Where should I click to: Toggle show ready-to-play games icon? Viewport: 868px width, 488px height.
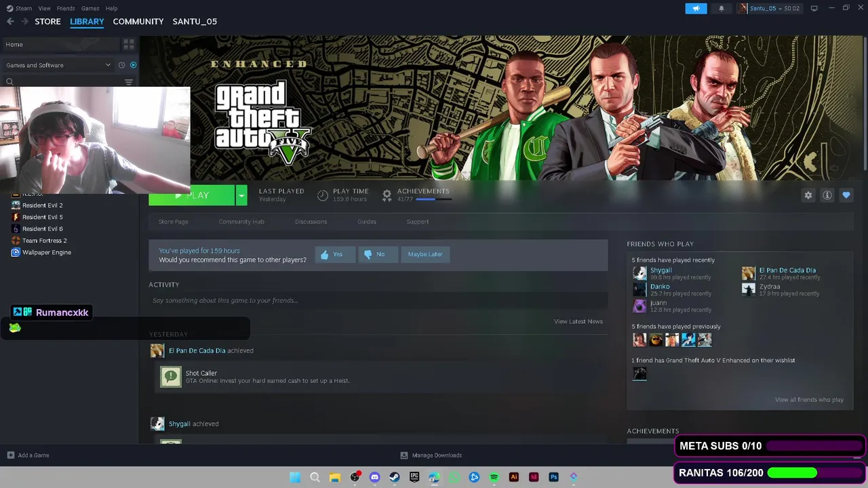click(133, 65)
